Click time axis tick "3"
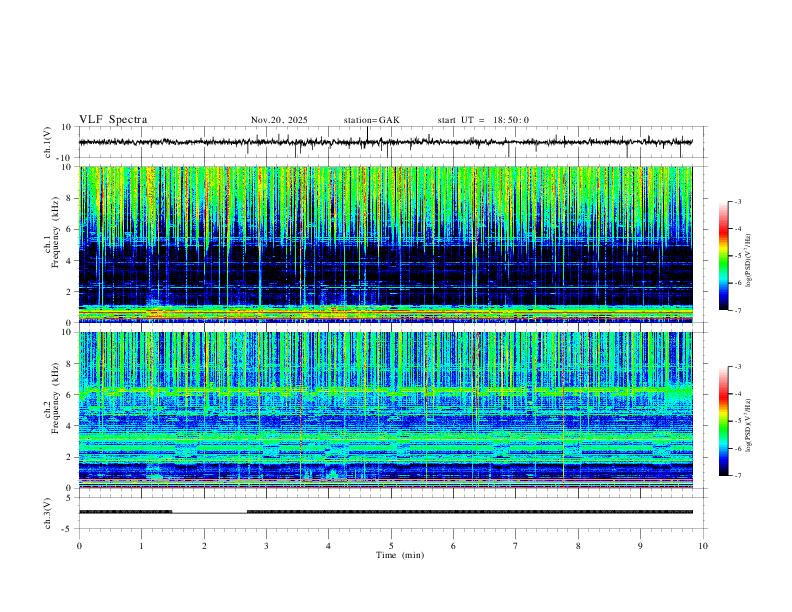 pos(266,546)
